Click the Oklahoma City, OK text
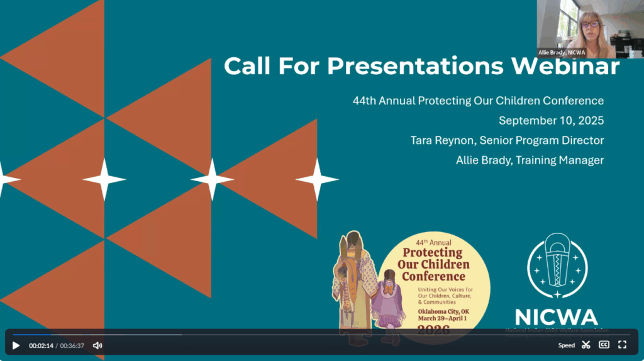Image resolution: width=644 pixels, height=361 pixels. pos(443,312)
